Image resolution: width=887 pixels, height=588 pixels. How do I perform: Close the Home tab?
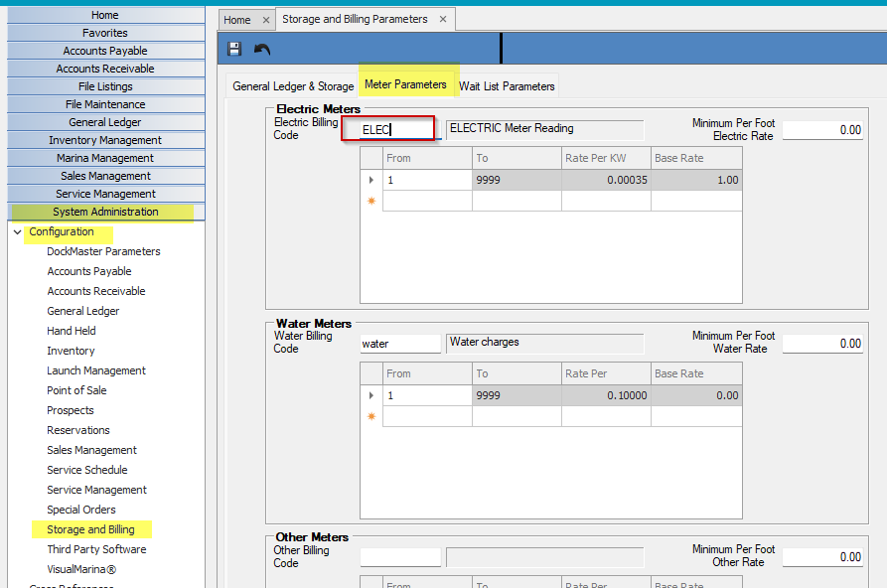click(x=265, y=20)
